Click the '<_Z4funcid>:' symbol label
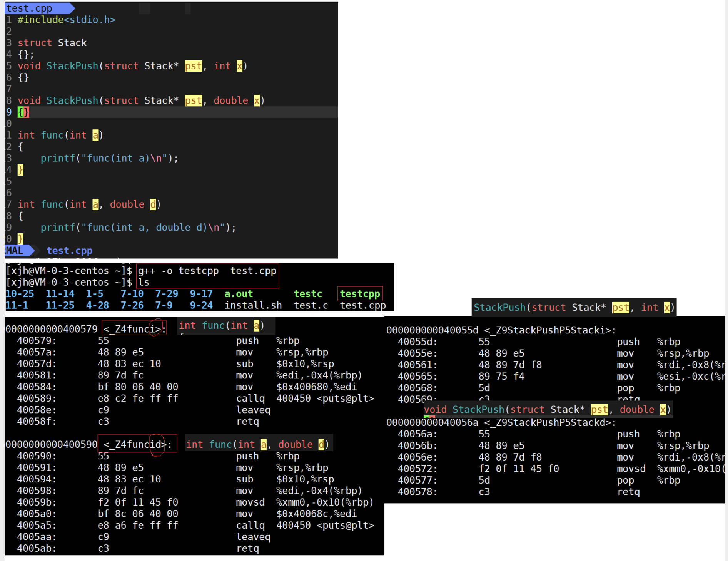The image size is (728, 561). [x=137, y=444]
